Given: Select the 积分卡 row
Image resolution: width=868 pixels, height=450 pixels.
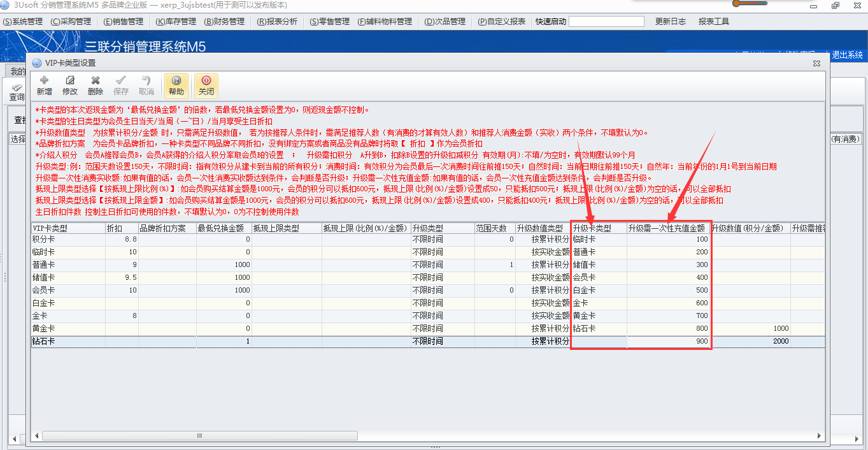Looking at the screenshot, I should 428,239.
